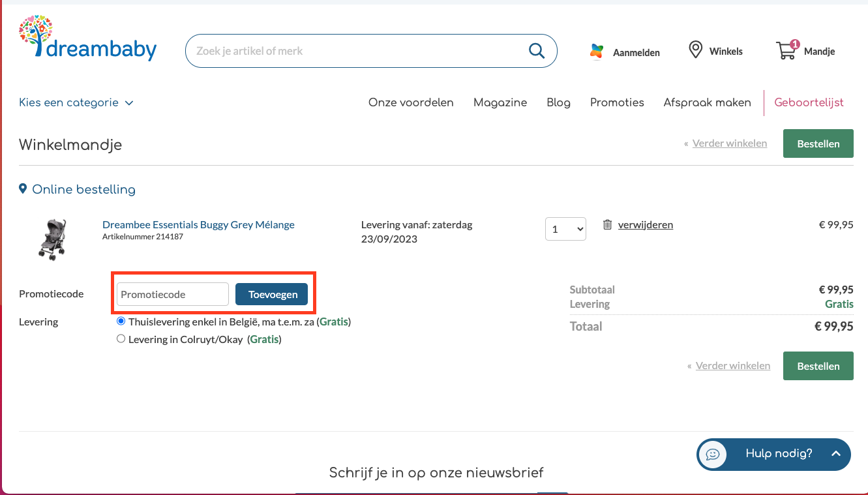Click bottom Verder winkelen link
This screenshot has width=868, height=495.
tap(732, 365)
